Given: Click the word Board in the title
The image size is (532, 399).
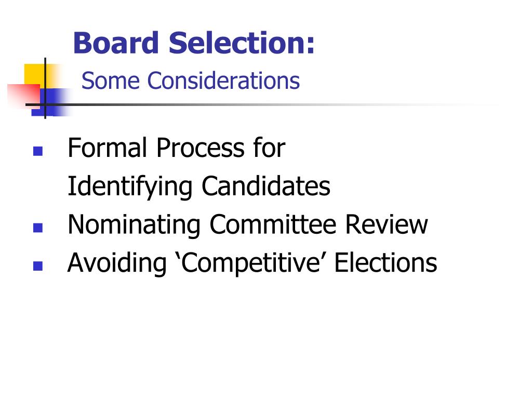Looking at the screenshot, I should 116,43.
